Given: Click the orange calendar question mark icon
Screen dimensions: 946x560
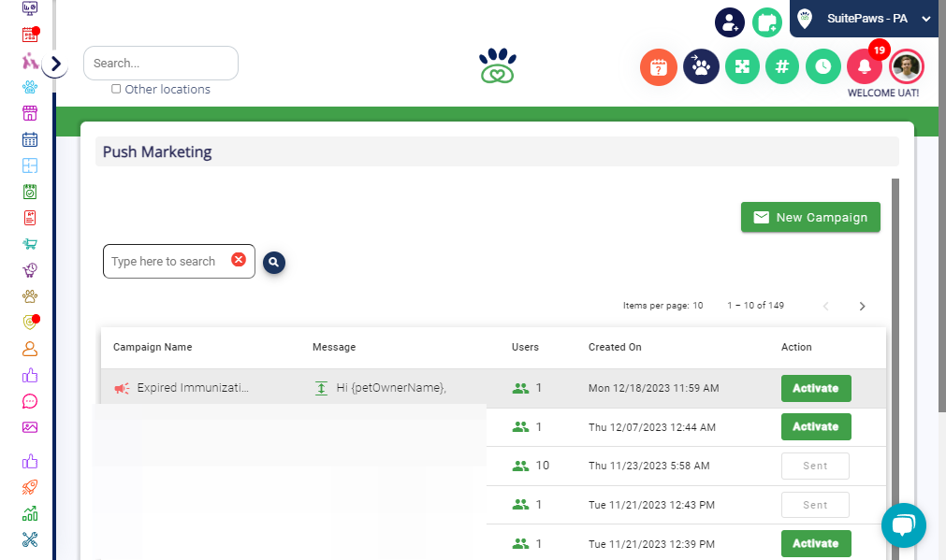Looking at the screenshot, I should point(658,67).
